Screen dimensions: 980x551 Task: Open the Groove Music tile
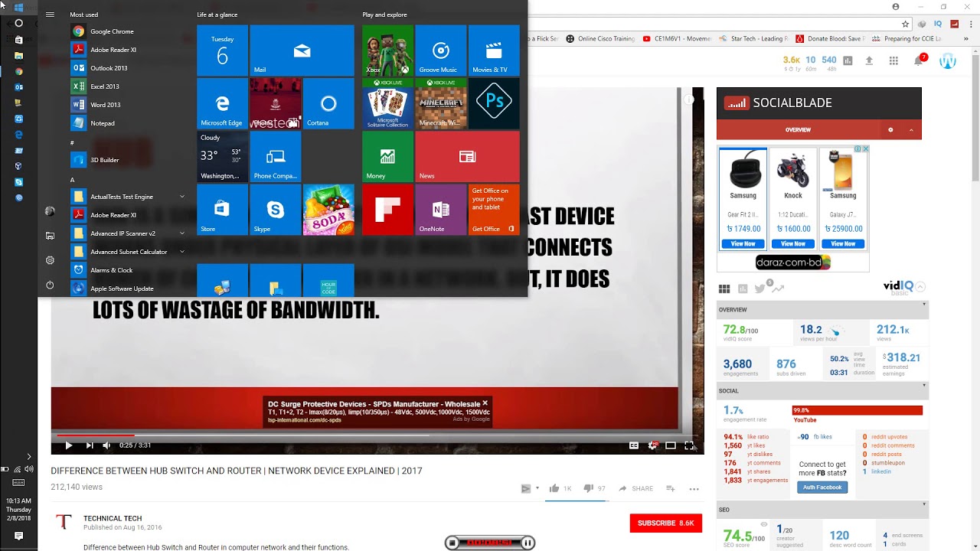coord(440,51)
